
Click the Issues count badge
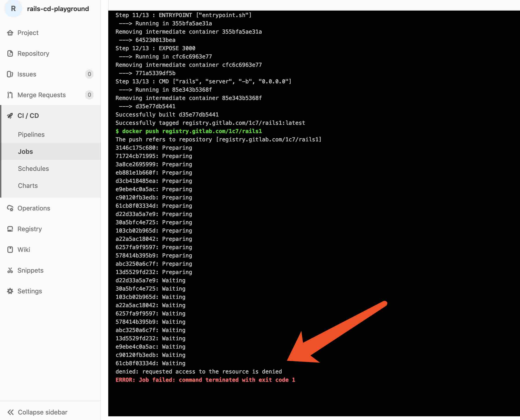coord(89,74)
